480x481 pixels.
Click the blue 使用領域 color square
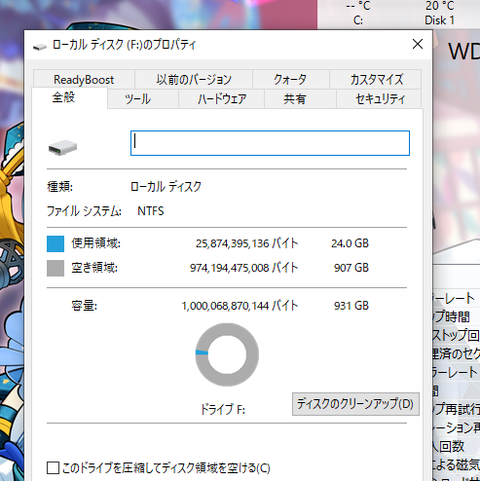click(x=55, y=244)
